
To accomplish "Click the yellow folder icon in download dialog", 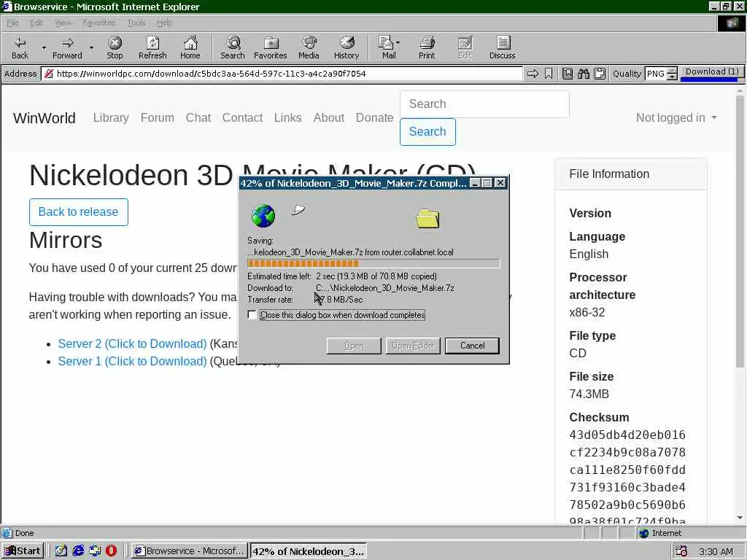I will (x=427, y=218).
